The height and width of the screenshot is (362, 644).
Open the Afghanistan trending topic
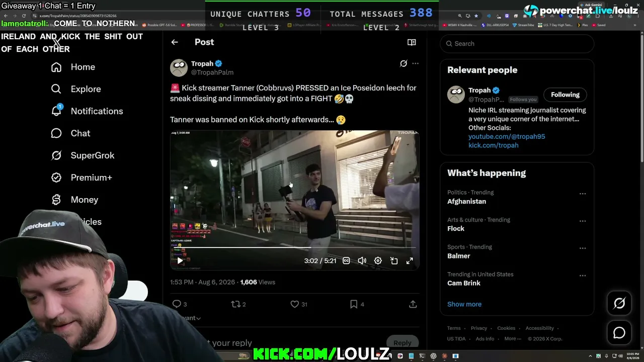pos(466,201)
